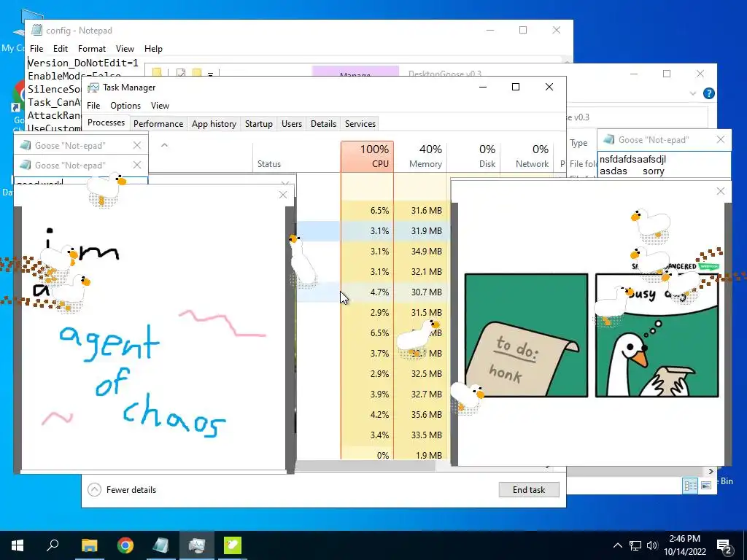Open Task Manager's File menu
The image size is (747, 560).
[93, 106]
